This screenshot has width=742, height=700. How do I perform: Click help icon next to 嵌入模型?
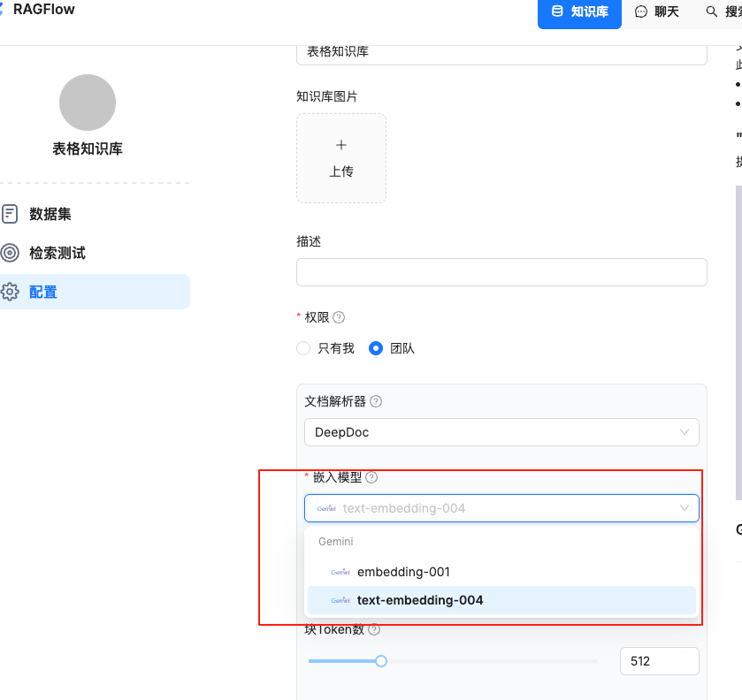pyautogui.click(x=371, y=477)
